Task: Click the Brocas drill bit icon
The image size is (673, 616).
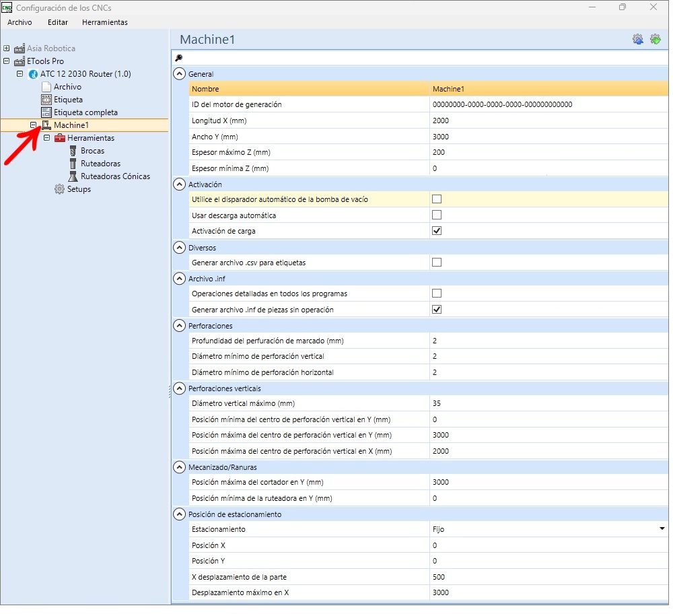Action: 73,151
